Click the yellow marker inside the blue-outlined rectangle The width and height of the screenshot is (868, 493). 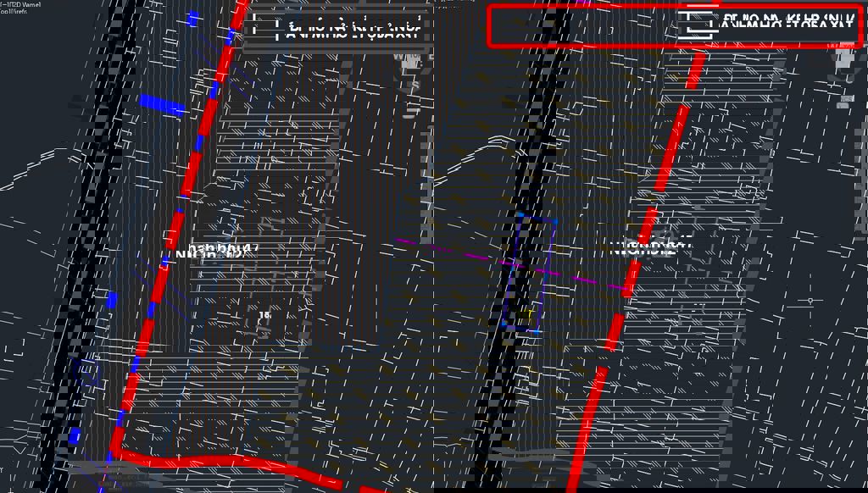tap(531, 316)
